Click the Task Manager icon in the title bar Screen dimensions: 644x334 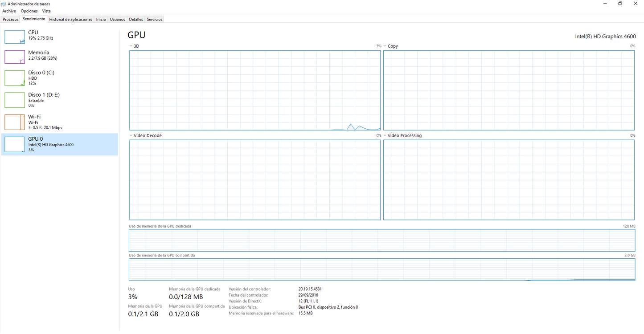point(4,4)
